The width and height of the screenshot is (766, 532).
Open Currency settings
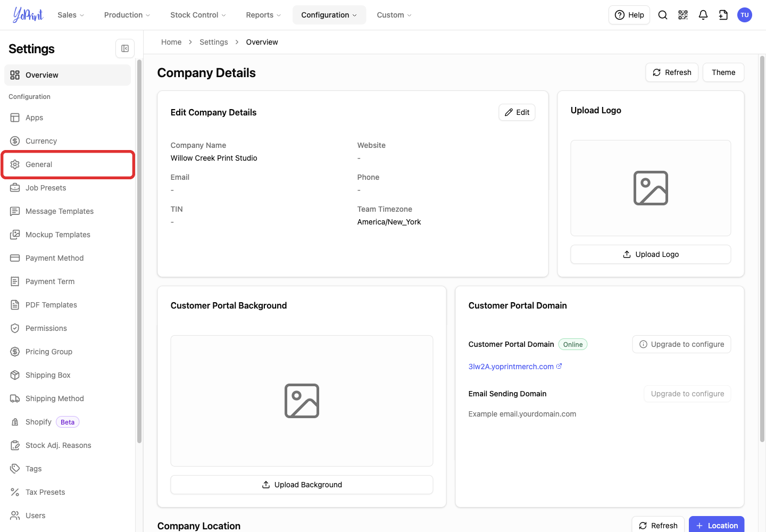(x=68, y=141)
